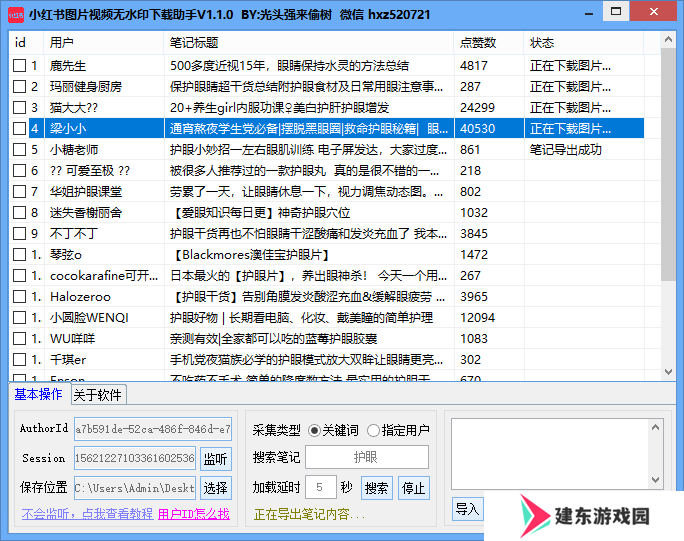Viewport: 684px width, 541px height.
Task: Click the 加载延时 seconds field
Action: pyautogui.click(x=321, y=487)
